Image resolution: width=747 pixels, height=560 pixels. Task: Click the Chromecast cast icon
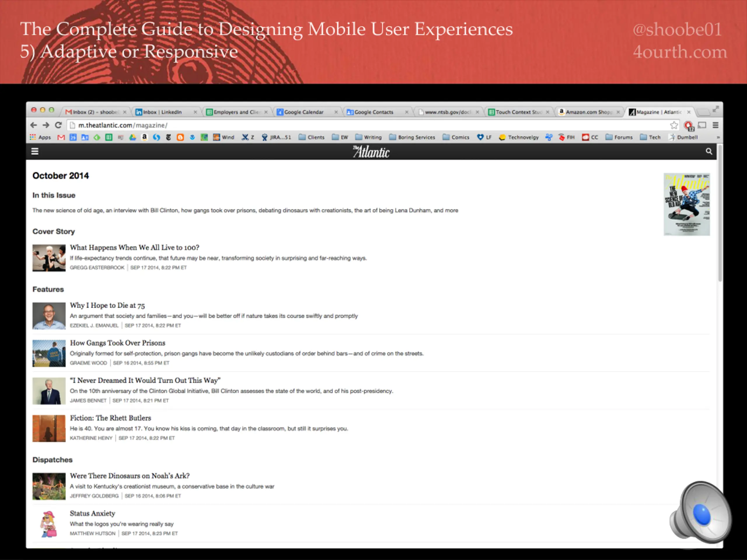point(702,125)
